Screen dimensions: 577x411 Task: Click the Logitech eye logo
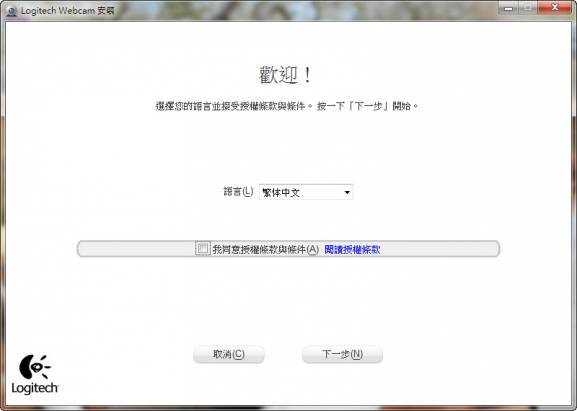35,367
